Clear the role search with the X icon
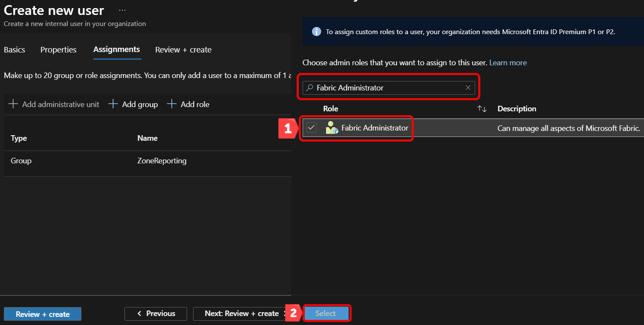The width and height of the screenshot is (644, 325). [x=468, y=87]
